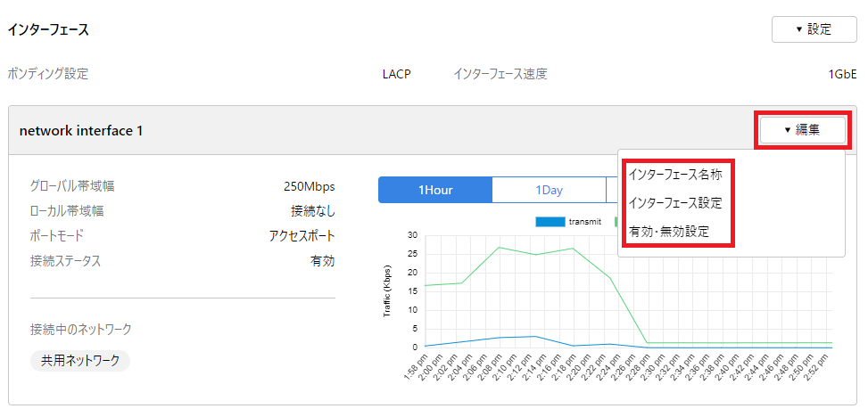This screenshot has height=417, width=868.
Task: Toggle the blue transmit legend swatch
Action: (x=550, y=221)
